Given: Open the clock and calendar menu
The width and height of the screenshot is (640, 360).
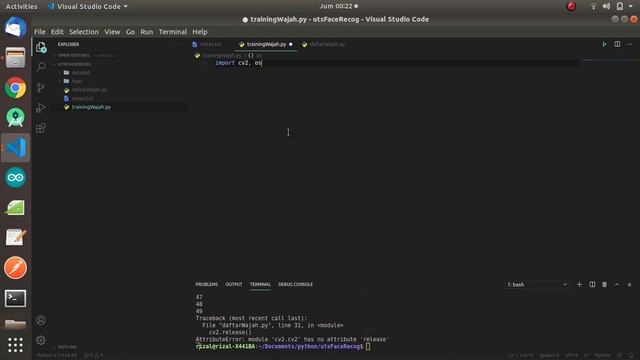Looking at the screenshot, I should (x=338, y=6).
